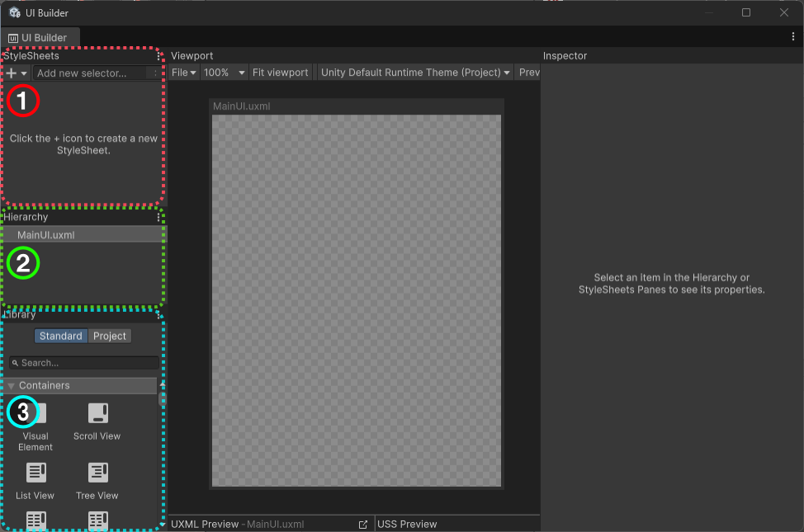Select MainUI.uxml in the Hierarchy
804x532 pixels.
(x=46, y=235)
